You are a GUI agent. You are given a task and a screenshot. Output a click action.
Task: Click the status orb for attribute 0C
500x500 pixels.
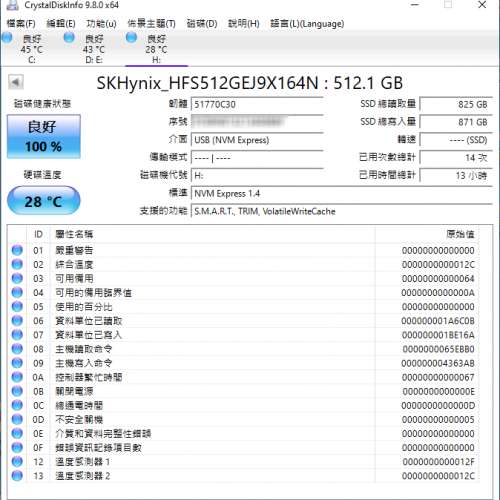[17, 405]
